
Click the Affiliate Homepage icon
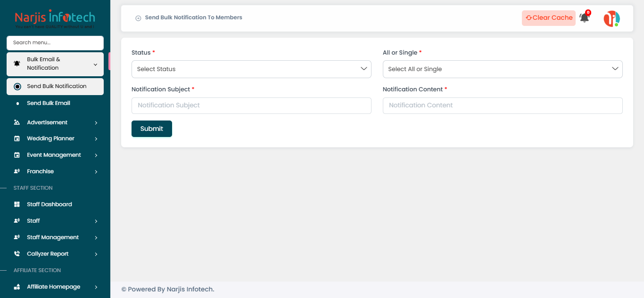[x=17, y=287]
